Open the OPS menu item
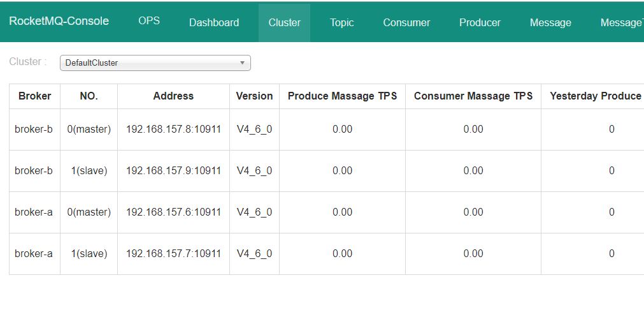Viewport: 644px width, 333px height. click(x=149, y=21)
